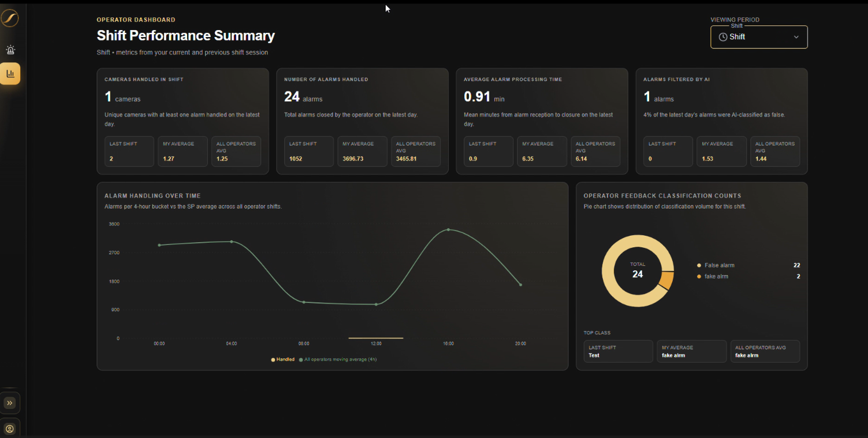Click the Operator Dashboard label
This screenshot has width=868, height=438.
(x=136, y=20)
